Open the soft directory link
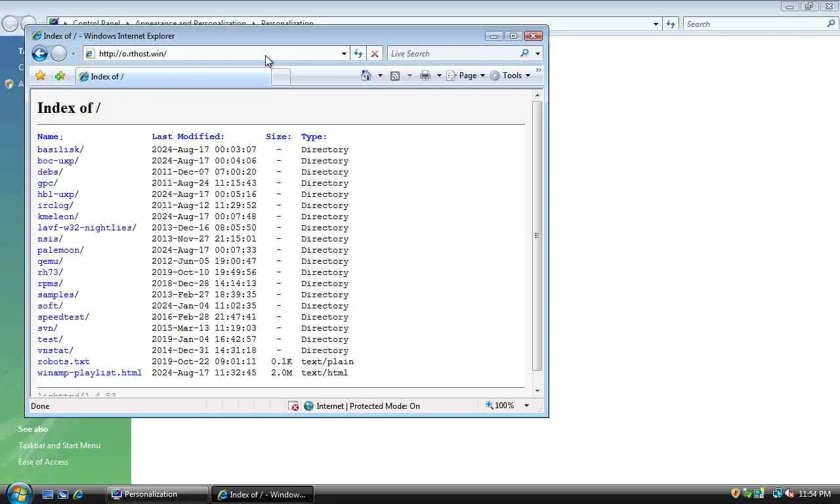Screen dimensions: 840x504 (48, 306)
